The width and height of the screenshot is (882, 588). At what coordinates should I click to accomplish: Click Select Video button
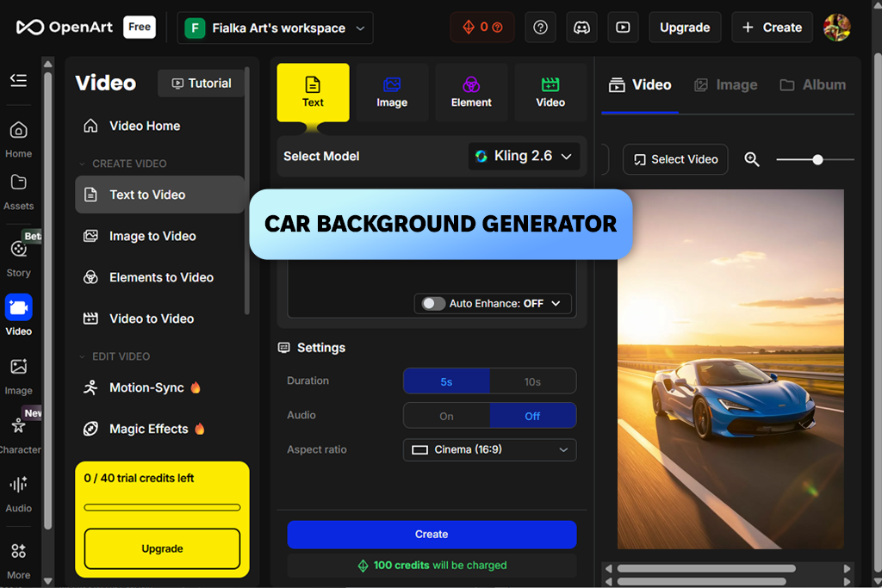[675, 159]
